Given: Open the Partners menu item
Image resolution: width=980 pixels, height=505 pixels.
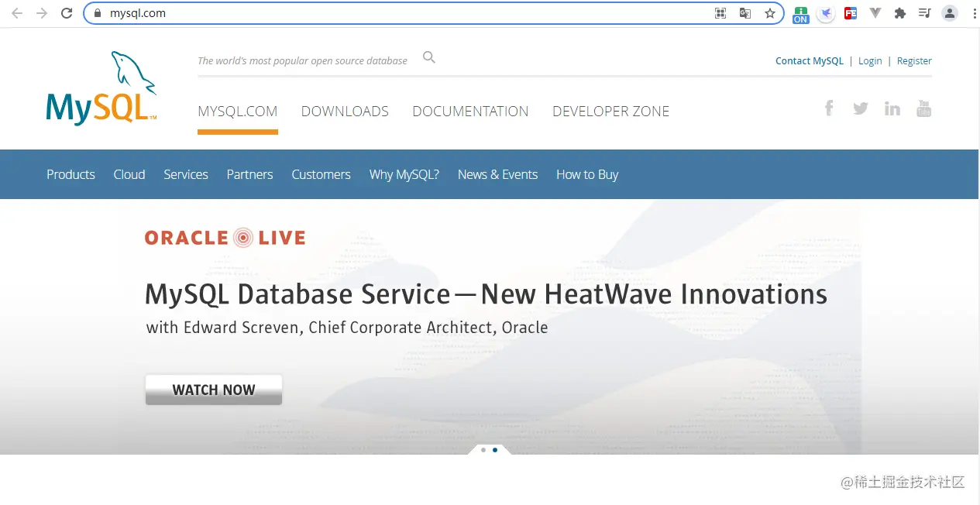Looking at the screenshot, I should pos(249,174).
